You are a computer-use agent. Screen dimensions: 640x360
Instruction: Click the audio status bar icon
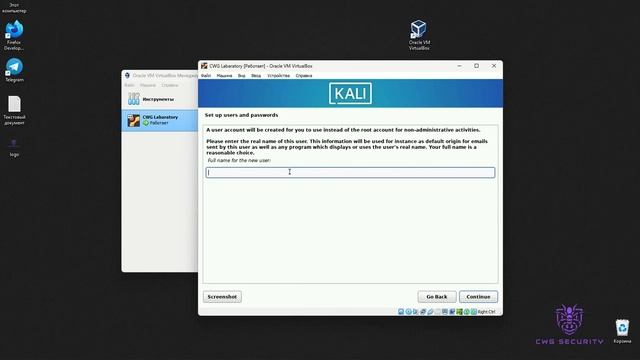(415, 311)
